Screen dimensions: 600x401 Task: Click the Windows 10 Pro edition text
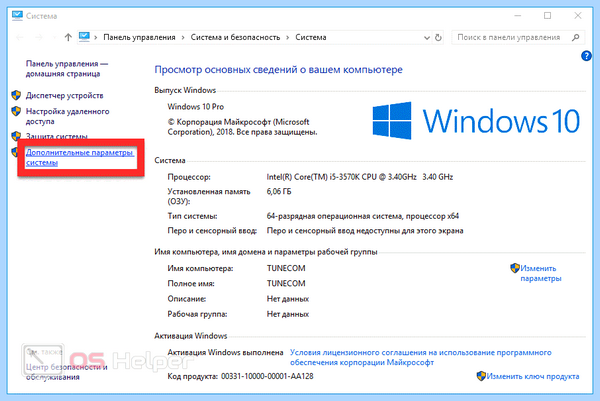click(196, 107)
